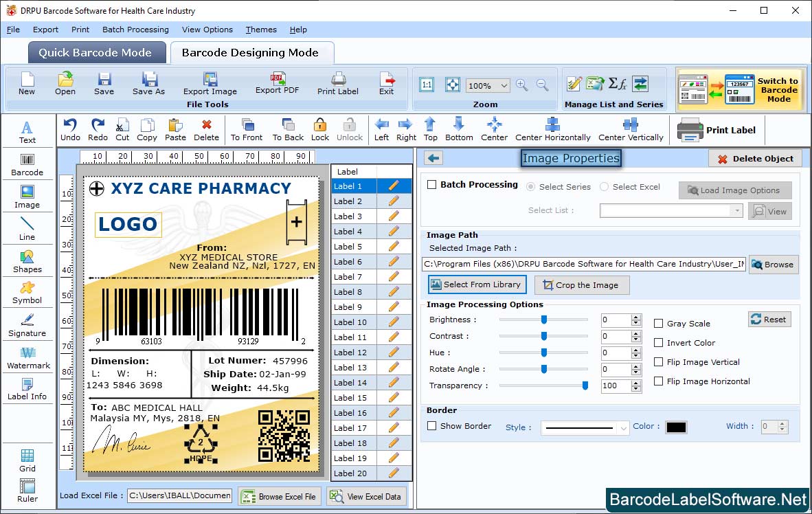Screen dimensions: 812x514
Task: Adjust Rotate Angle stepper
Action: [636, 370]
